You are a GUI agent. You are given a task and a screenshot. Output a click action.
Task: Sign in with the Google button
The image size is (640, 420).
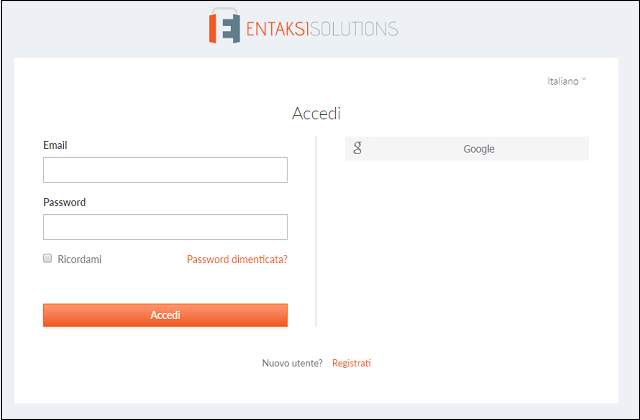[467, 149]
